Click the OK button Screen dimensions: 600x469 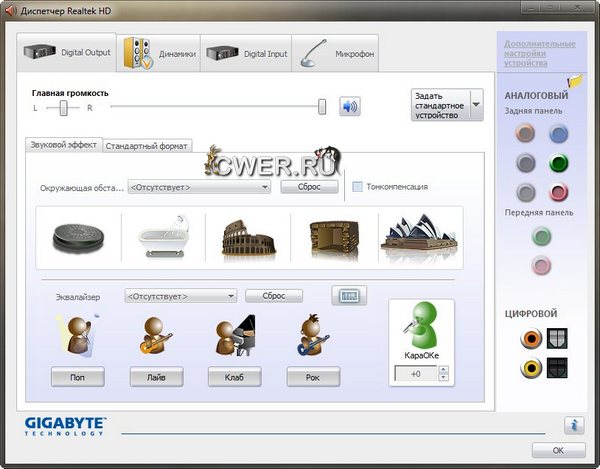click(x=558, y=450)
